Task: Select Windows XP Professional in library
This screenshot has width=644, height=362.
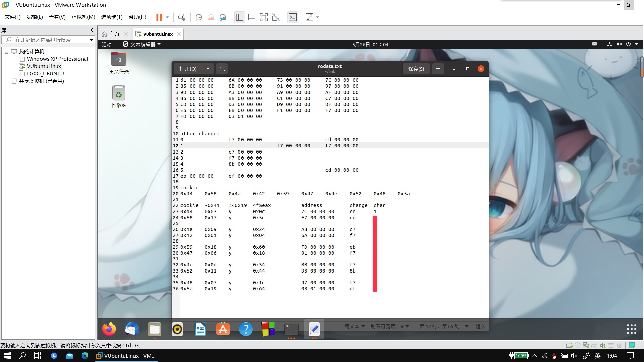Action: click(57, 59)
